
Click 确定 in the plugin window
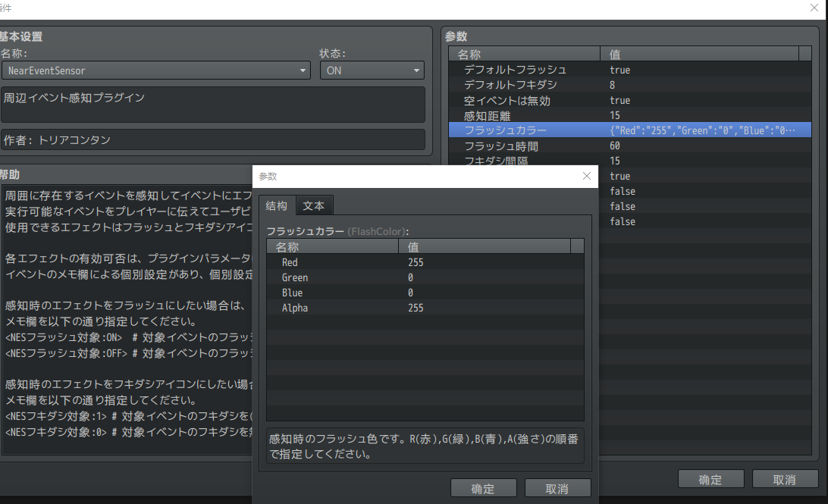710,479
